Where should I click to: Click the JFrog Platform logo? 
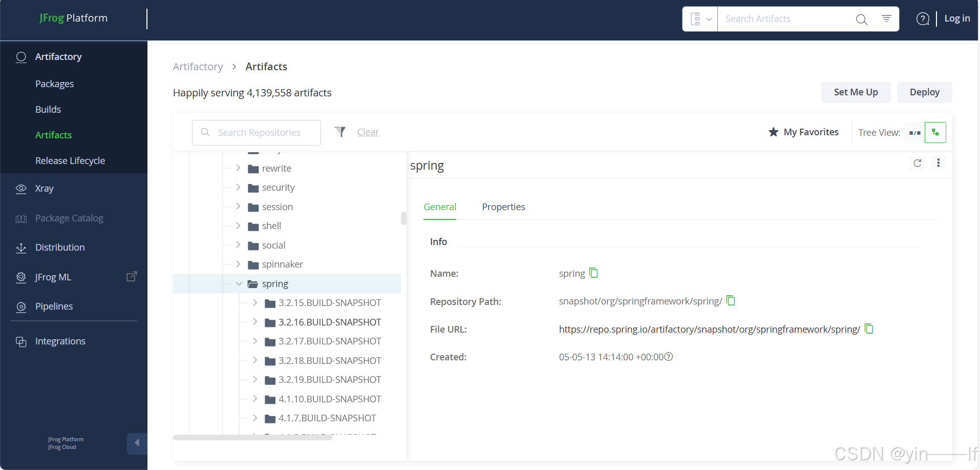click(x=74, y=18)
